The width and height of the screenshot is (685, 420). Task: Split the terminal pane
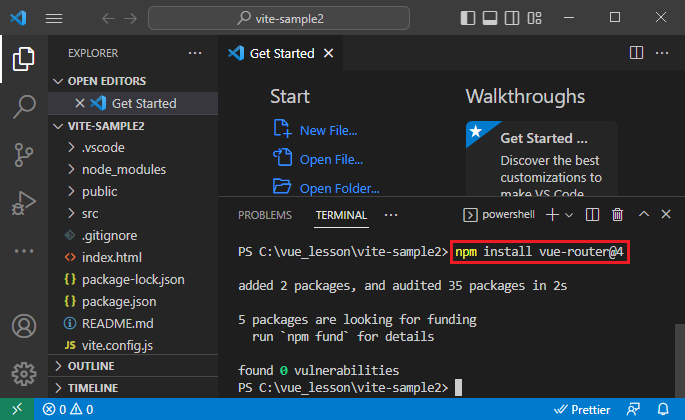point(592,215)
